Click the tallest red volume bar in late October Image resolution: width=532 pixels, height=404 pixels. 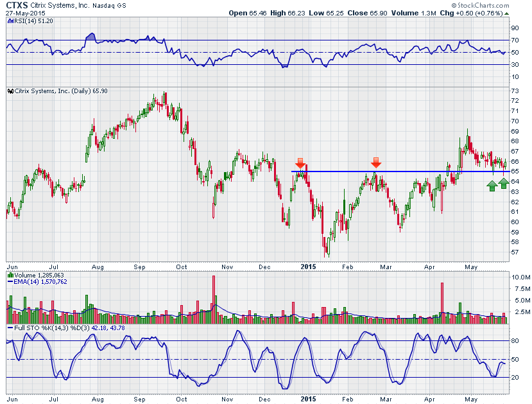coord(214,299)
